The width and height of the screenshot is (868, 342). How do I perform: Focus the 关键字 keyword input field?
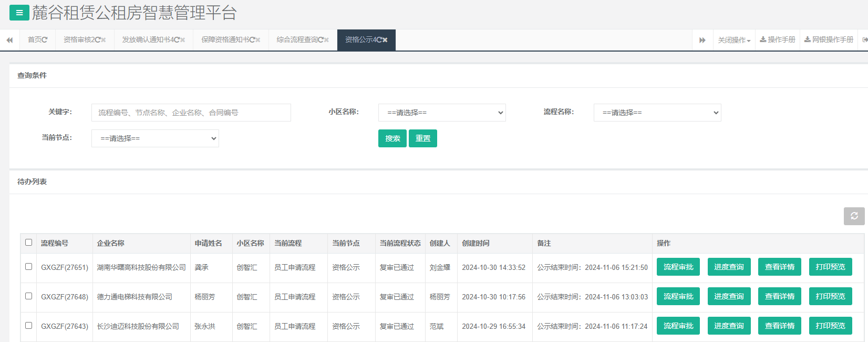click(191, 113)
